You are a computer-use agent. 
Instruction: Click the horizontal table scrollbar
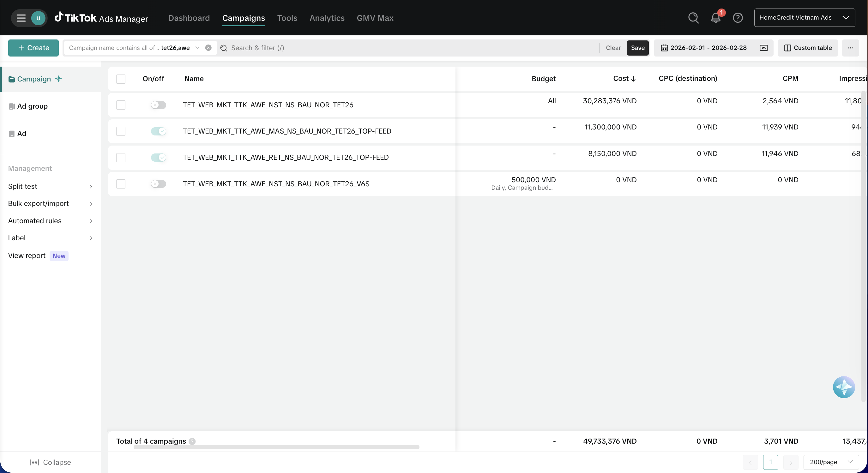click(x=276, y=447)
